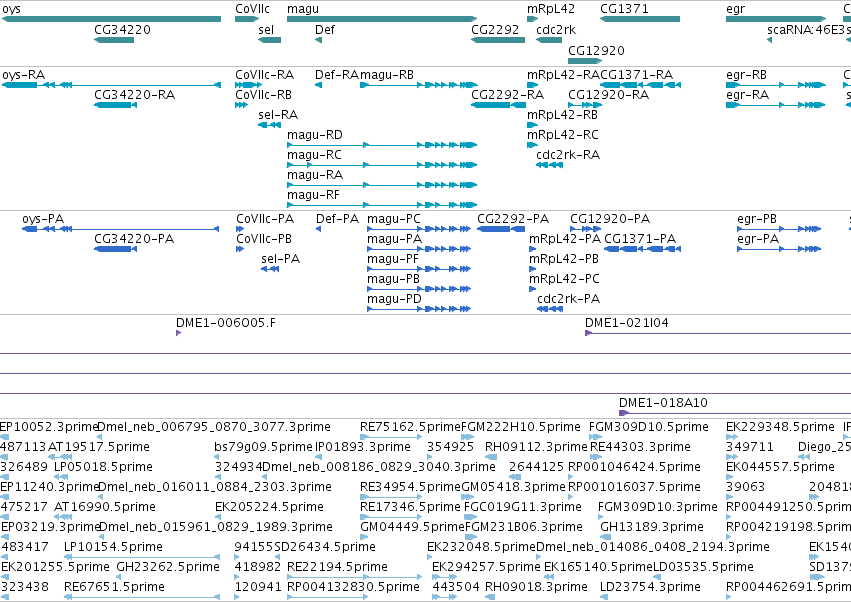Image resolution: width=851 pixels, height=602 pixels.
Task: Select the magu gene span bar
Action: (x=382, y=19)
